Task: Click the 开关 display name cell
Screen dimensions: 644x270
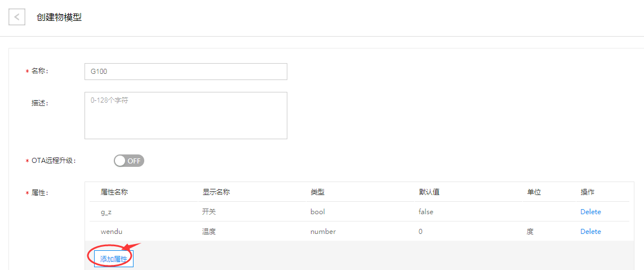Action: click(209, 212)
